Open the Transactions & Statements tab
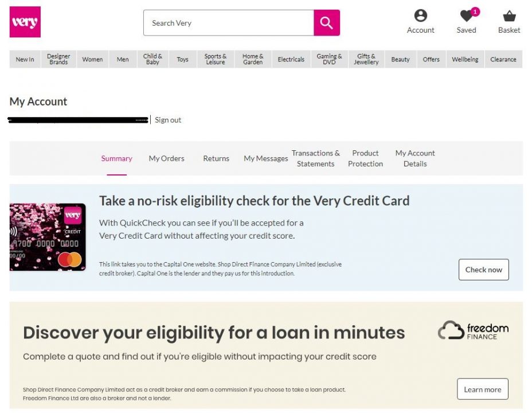Image resolution: width=532 pixels, height=413 pixels. pyautogui.click(x=315, y=158)
